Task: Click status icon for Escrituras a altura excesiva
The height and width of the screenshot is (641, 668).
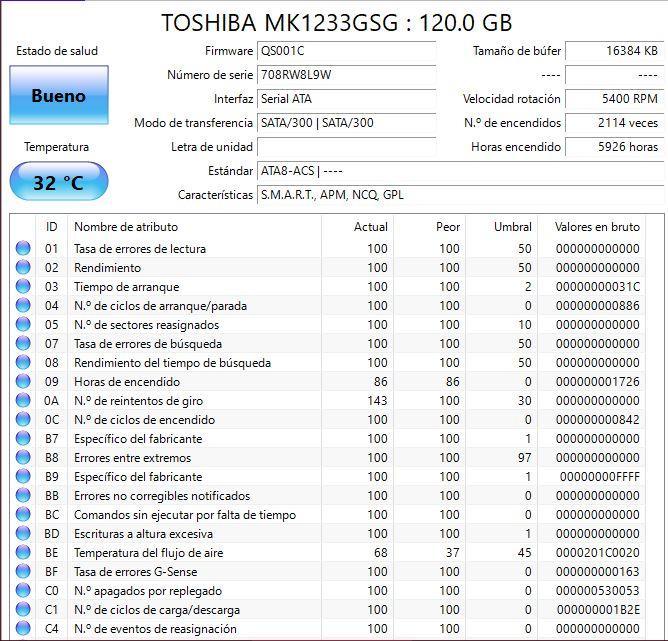Action: point(23,533)
